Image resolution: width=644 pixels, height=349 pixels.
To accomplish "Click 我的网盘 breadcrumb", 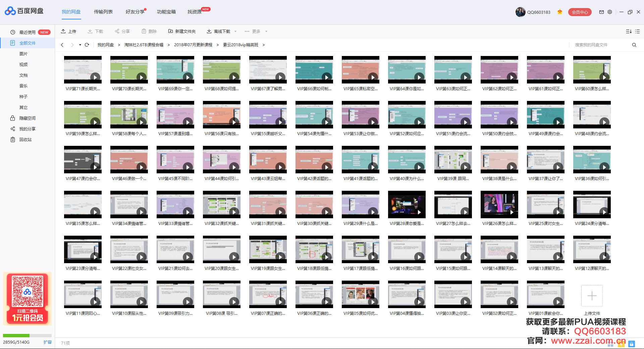I will pyautogui.click(x=106, y=45).
